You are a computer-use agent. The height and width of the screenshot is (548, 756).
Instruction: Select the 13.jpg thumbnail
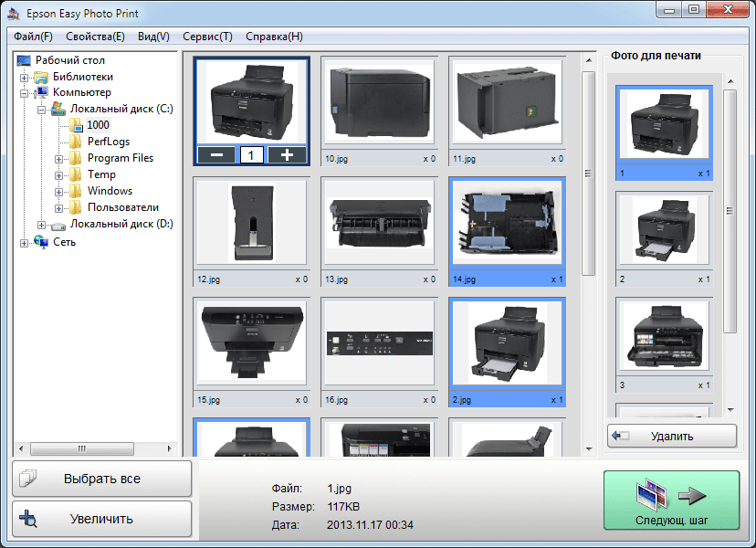380,232
